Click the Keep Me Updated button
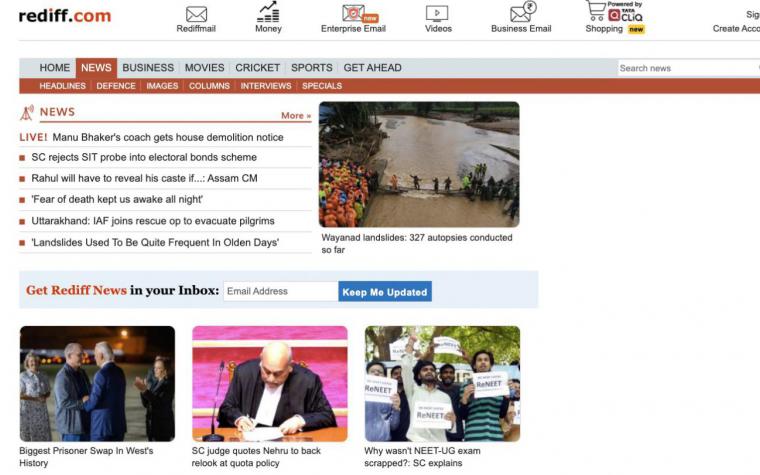760x475 pixels. pyautogui.click(x=385, y=292)
